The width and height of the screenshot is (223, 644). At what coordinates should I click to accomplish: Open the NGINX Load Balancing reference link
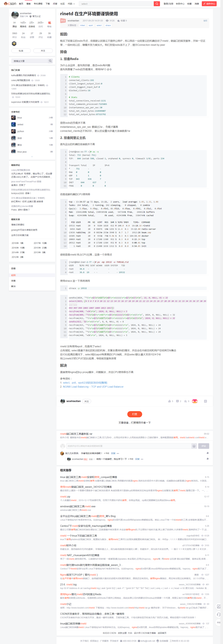(93, 387)
